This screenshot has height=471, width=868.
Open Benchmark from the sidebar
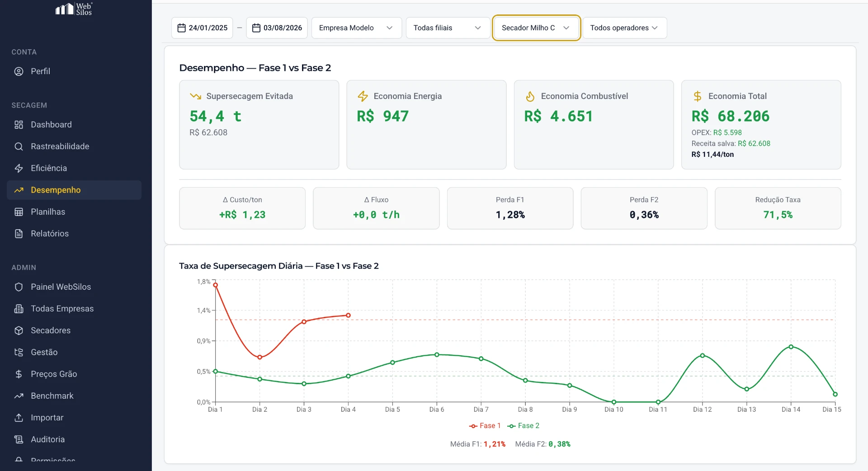click(x=74, y=396)
